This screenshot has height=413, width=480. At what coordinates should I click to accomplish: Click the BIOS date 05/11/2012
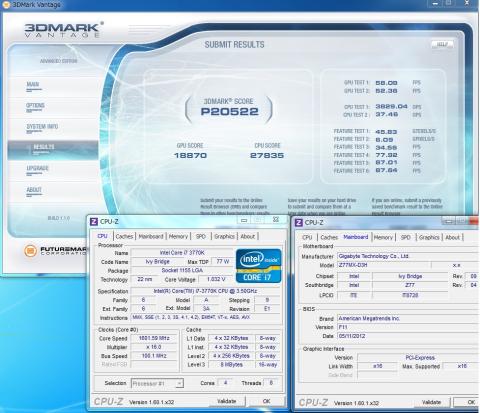(x=408, y=336)
